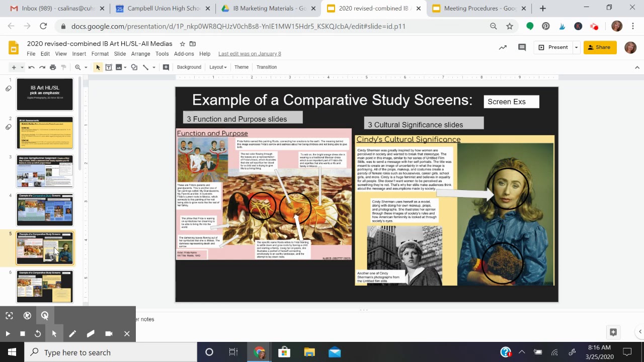Stop the screen recording
644x362 pixels.
pyautogui.click(x=23, y=333)
